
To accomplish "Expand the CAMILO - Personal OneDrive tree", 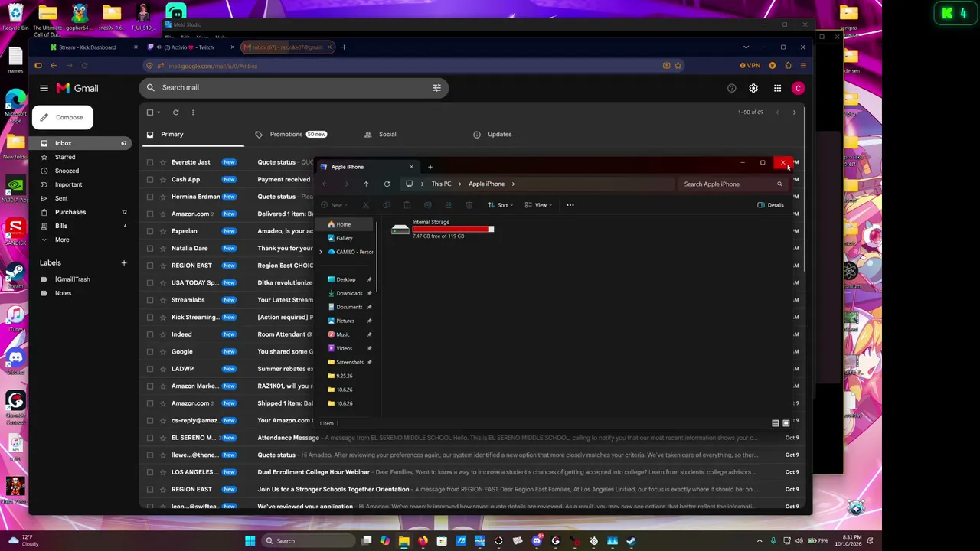I will pos(321,252).
